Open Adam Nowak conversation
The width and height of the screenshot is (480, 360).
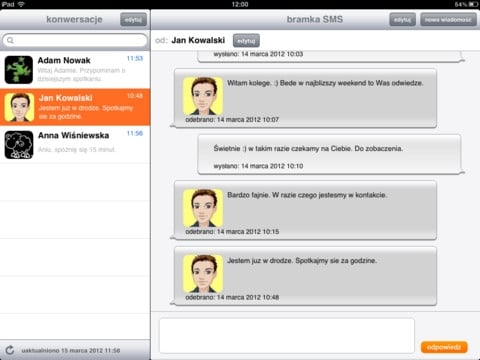pyautogui.click(x=75, y=70)
